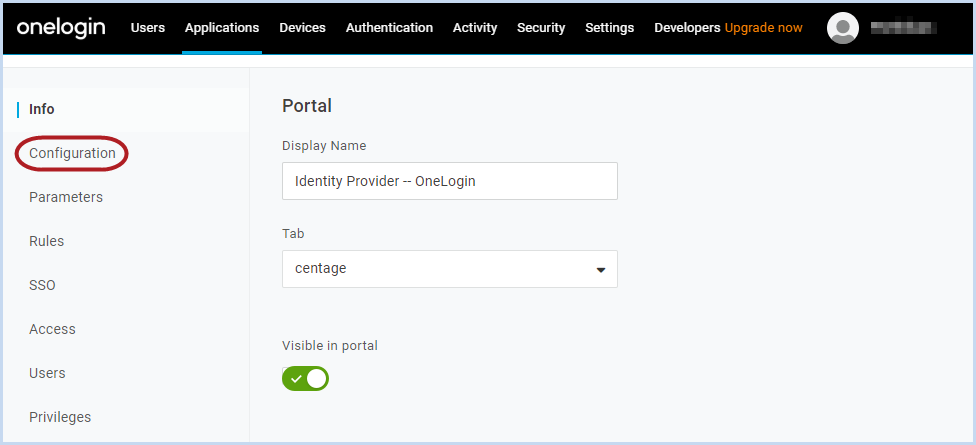Image resolution: width=976 pixels, height=445 pixels.
Task: Click the Upgrade now link
Action: (763, 28)
